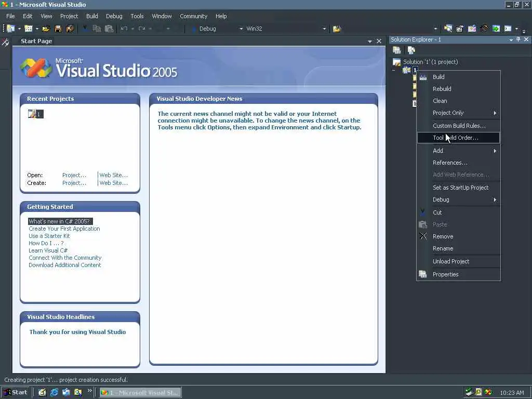This screenshot has height=399, width=532.
Task: Choose References in context menu
Action: tap(458, 163)
